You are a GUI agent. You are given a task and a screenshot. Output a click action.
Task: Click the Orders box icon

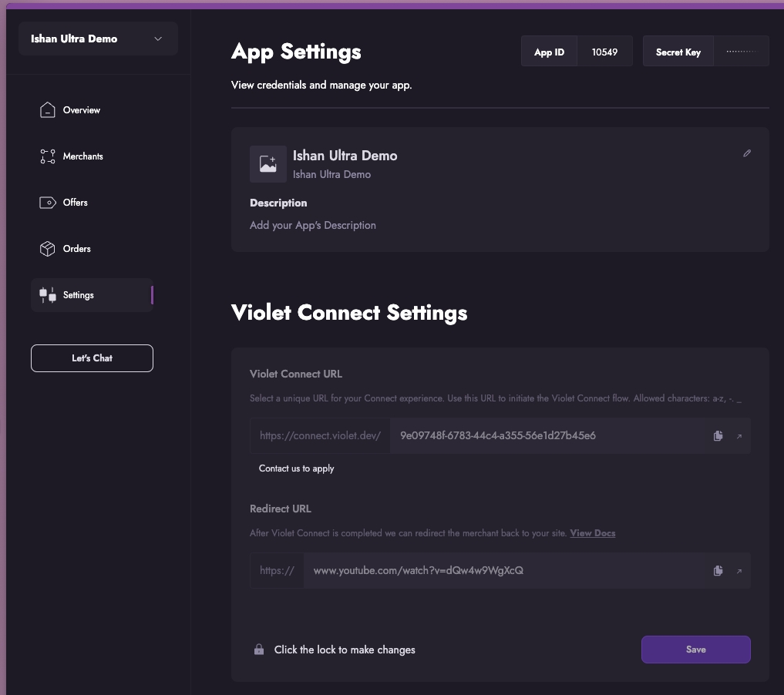[x=48, y=249]
